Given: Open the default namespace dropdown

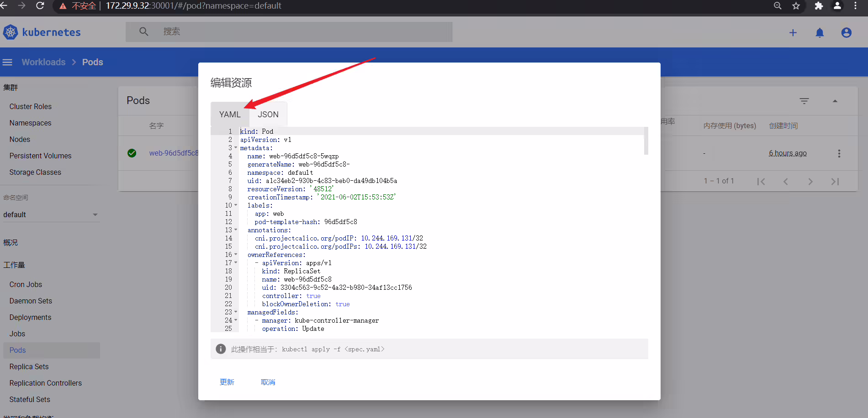Looking at the screenshot, I should point(50,214).
